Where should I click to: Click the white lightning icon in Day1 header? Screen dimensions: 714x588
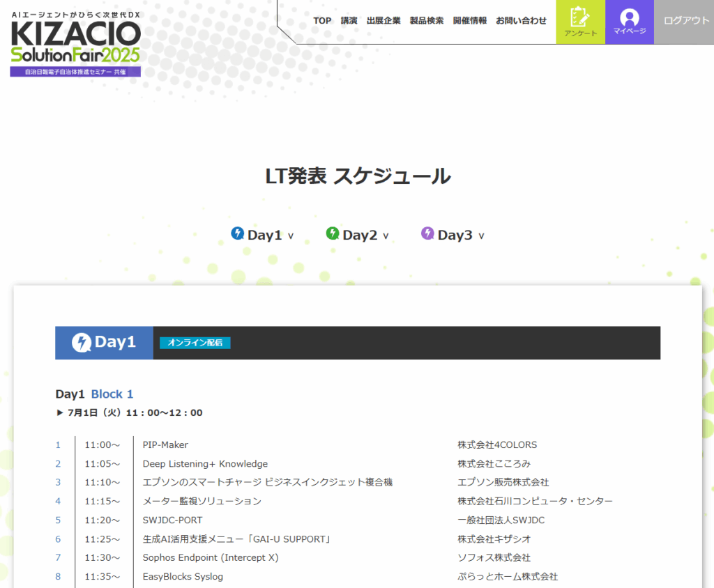coord(82,343)
